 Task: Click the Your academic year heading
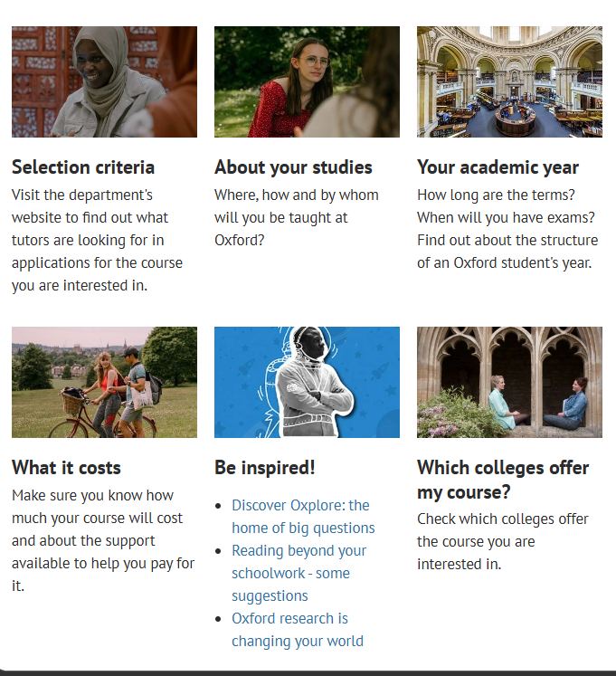tap(498, 167)
